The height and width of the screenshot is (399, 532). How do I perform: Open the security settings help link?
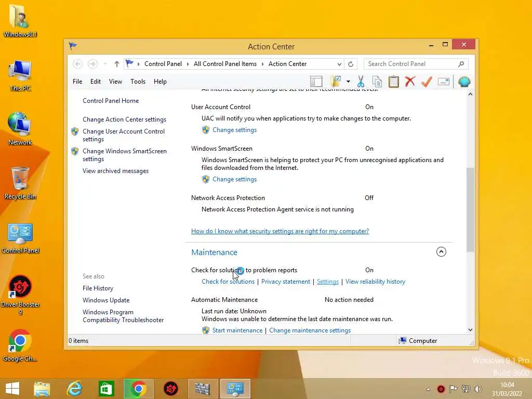point(280,231)
